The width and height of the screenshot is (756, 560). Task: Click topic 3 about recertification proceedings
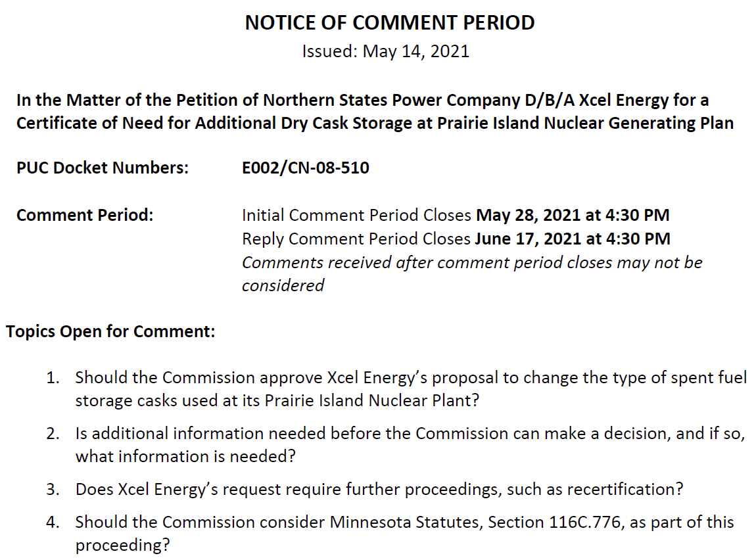[379, 489]
